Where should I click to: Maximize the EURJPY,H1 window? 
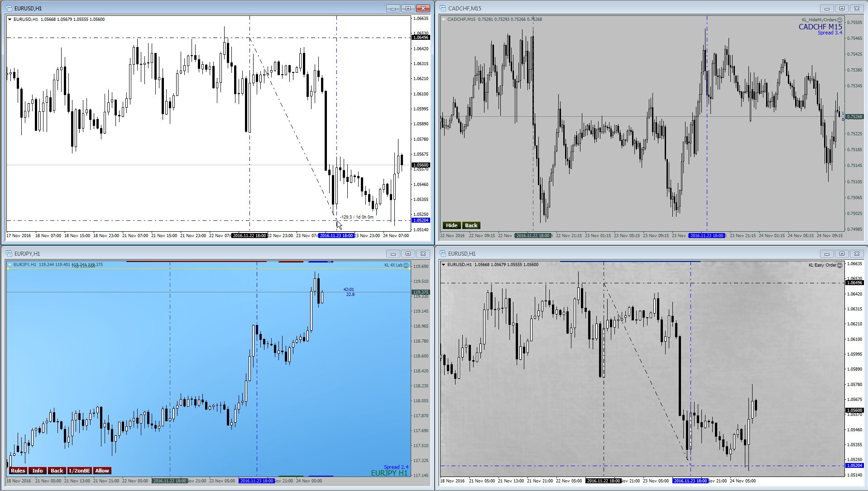[408, 254]
